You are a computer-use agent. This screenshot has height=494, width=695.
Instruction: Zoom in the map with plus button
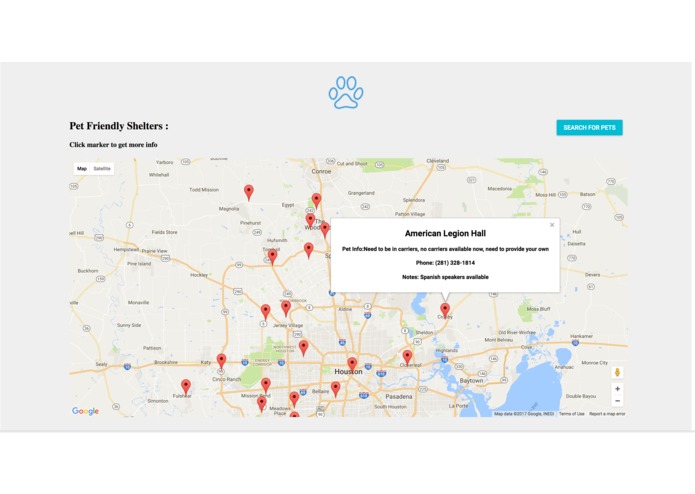click(x=617, y=389)
